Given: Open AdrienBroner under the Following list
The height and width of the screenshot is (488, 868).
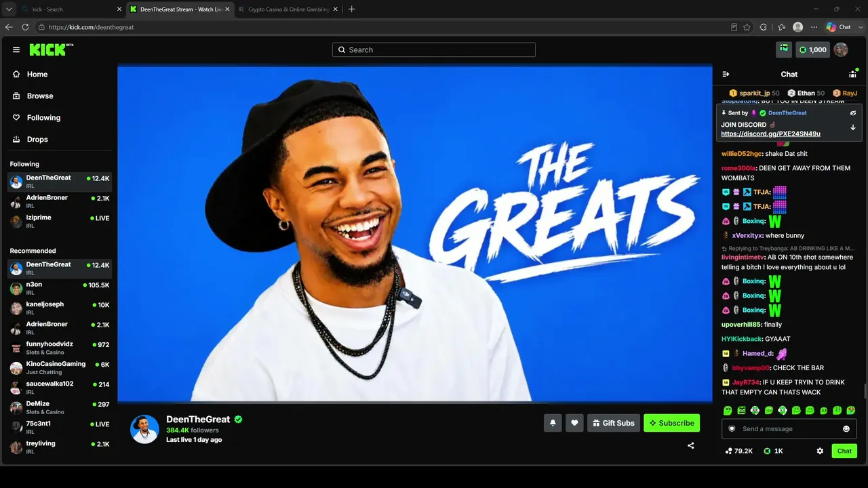Looking at the screenshot, I should tap(60, 201).
